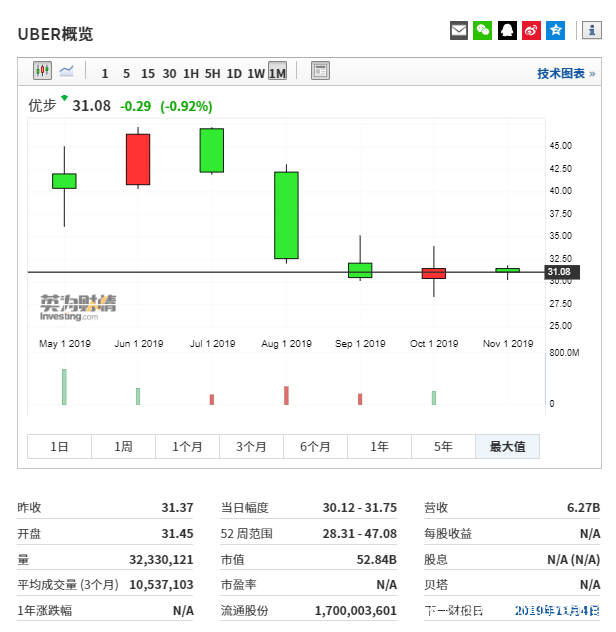Click the 市值 value 52.84B

pyautogui.click(x=377, y=560)
